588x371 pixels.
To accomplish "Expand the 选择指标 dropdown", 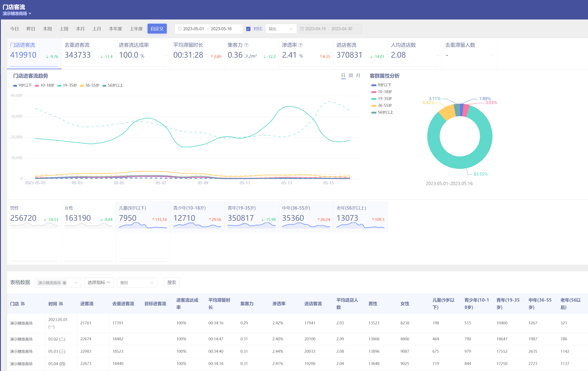I will click(99, 282).
